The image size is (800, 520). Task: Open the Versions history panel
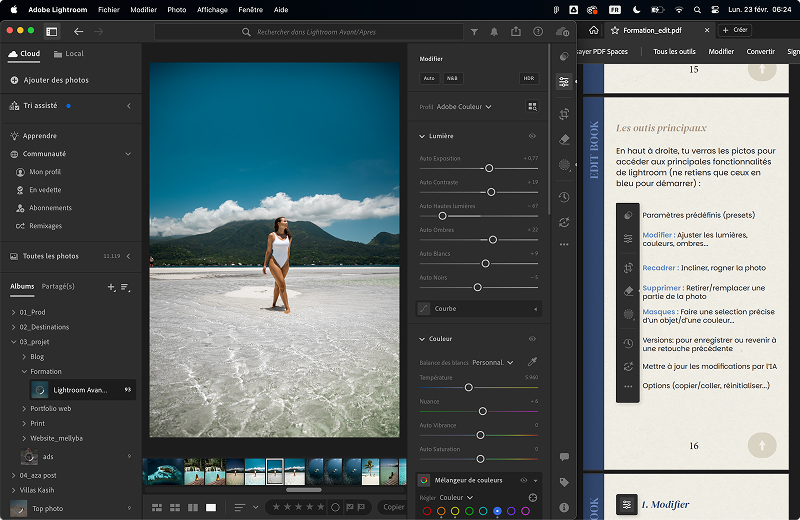pyautogui.click(x=564, y=197)
